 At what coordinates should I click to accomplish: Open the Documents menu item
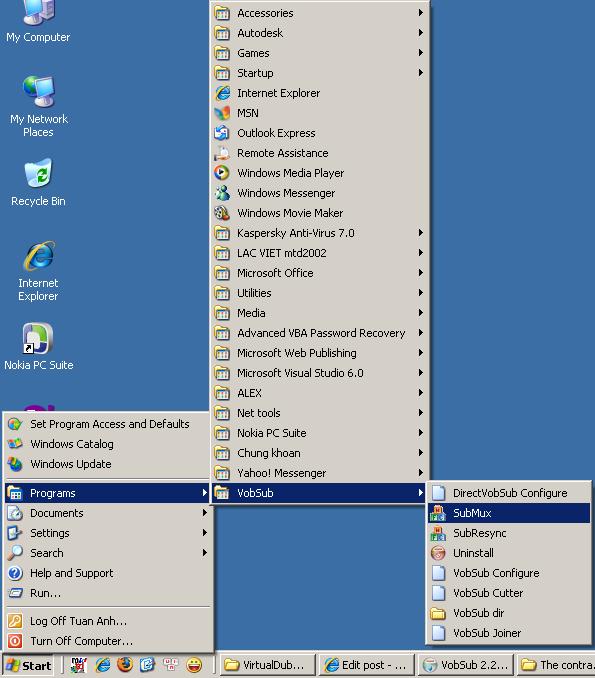tap(108, 513)
